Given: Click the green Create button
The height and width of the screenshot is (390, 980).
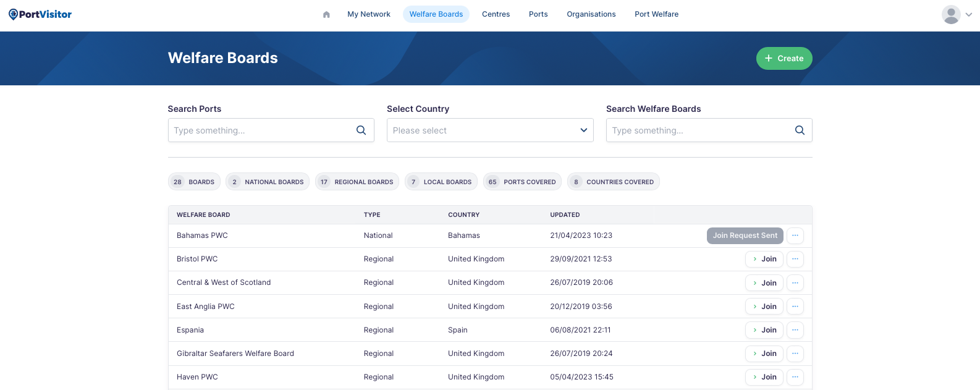Looking at the screenshot, I should tap(784, 58).
